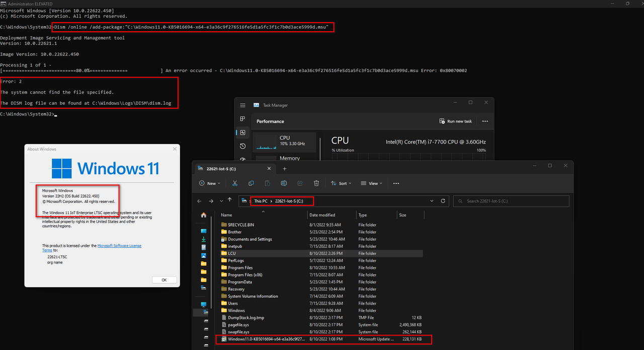The image size is (644, 350).
Task: Select the Windows folder in C: drive
Action: pos(321,310)
